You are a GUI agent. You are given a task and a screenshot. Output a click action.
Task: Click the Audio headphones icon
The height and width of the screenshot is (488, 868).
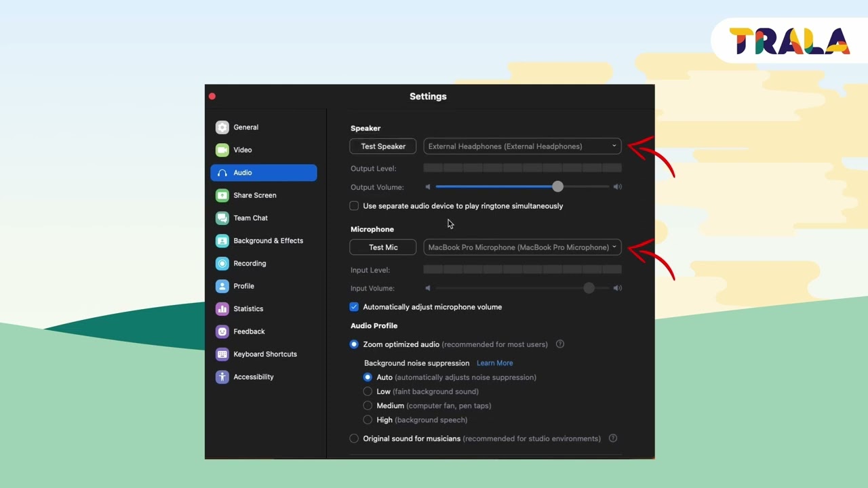point(222,173)
